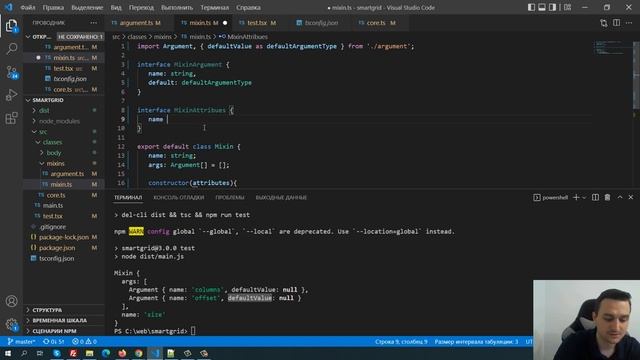Expand the Структура section

click(64, 310)
